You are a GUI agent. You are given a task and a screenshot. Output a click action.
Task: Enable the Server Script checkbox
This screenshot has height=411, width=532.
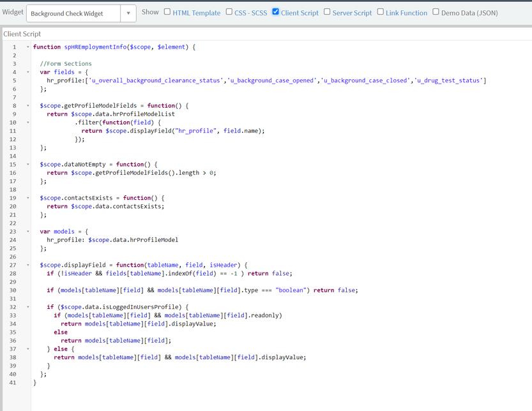point(327,12)
